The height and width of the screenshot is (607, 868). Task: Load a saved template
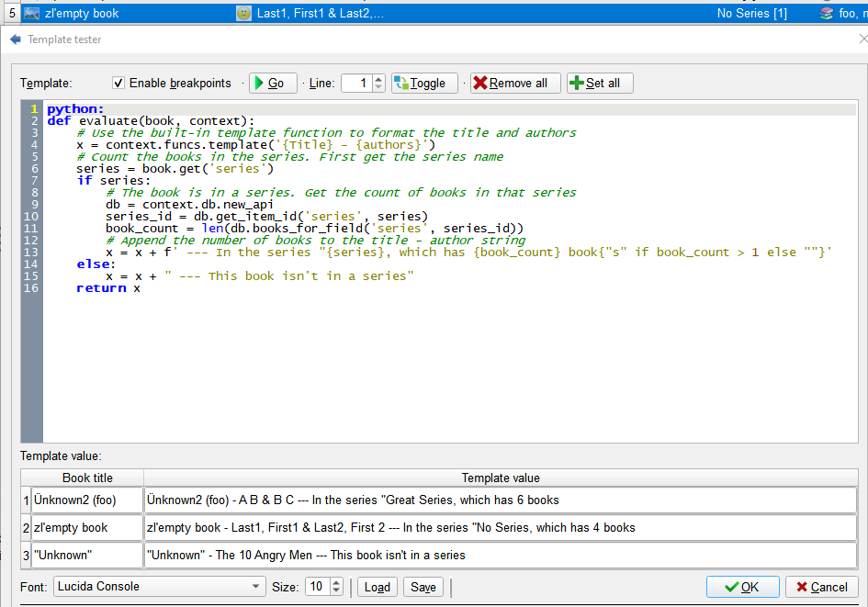(x=377, y=587)
